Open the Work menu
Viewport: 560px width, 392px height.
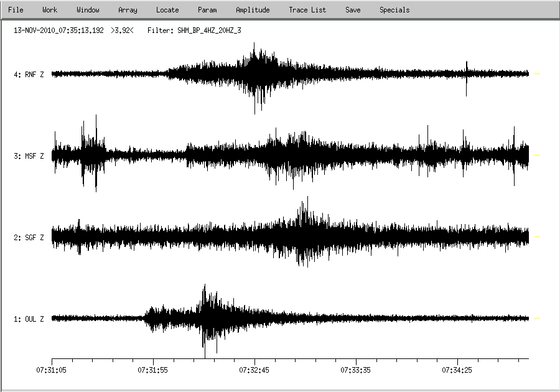[x=50, y=10]
